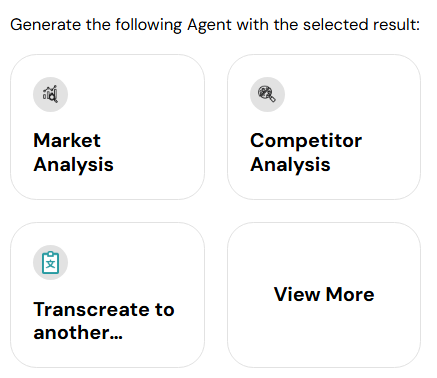Click the Transcreate clipboard translation icon

(x=51, y=263)
